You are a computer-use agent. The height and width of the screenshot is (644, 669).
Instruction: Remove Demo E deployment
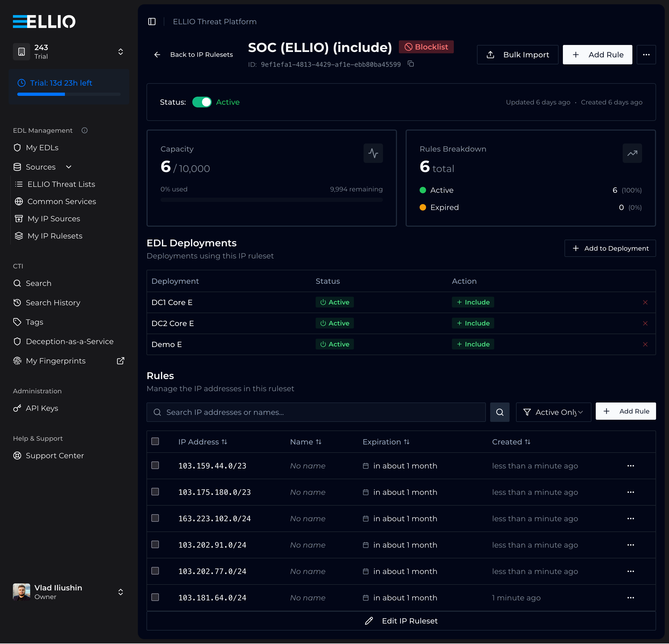click(x=645, y=344)
